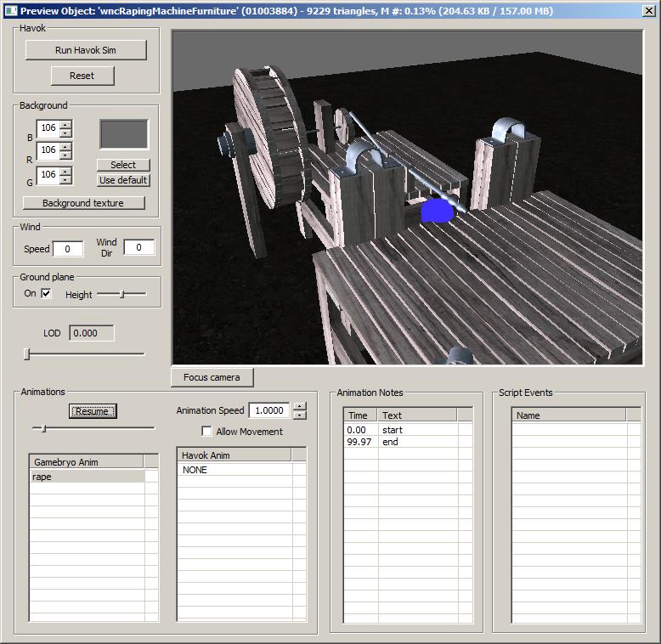Click the Focus camera button
The width and height of the screenshot is (661, 644).
(x=212, y=377)
